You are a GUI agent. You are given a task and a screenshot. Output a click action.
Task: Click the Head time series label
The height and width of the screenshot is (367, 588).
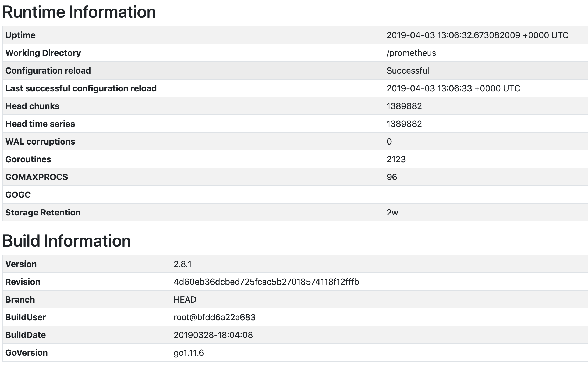click(40, 124)
